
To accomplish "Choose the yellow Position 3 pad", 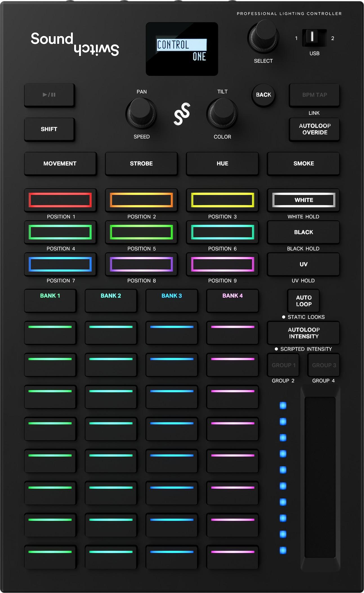I will 222,200.
